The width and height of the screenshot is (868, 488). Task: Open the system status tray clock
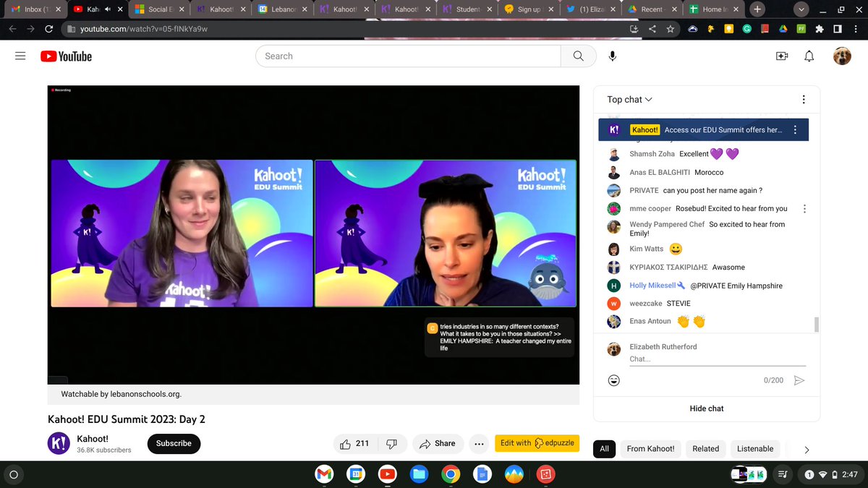pos(831,474)
